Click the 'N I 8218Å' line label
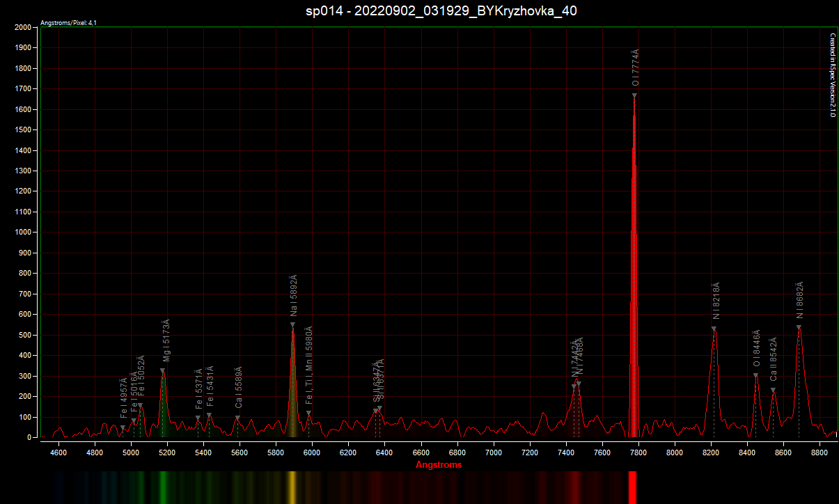This screenshot has height=504, width=839. click(716, 301)
